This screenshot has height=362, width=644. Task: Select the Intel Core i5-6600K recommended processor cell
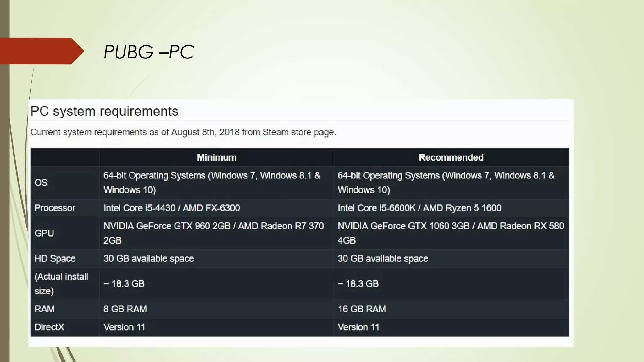click(419, 208)
